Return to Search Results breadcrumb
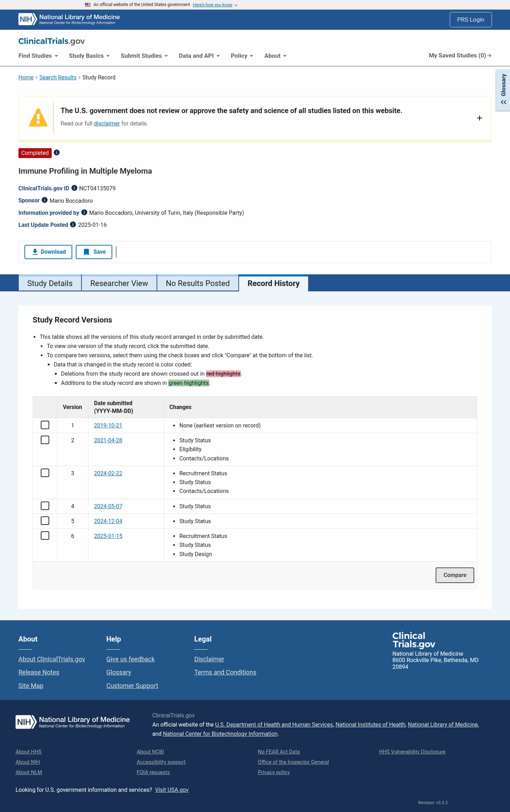 [x=58, y=77]
